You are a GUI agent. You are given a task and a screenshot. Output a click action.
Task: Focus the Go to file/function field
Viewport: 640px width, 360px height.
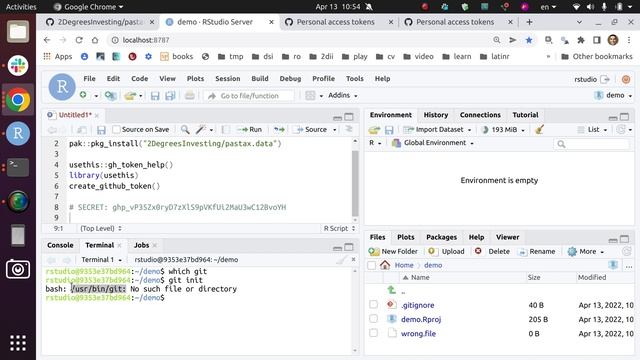coord(249,96)
